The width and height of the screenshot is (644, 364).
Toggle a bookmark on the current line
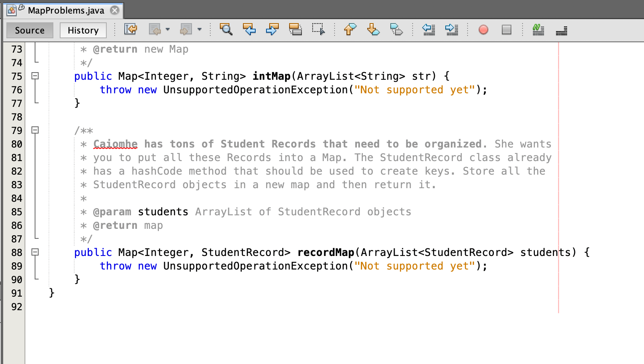396,30
